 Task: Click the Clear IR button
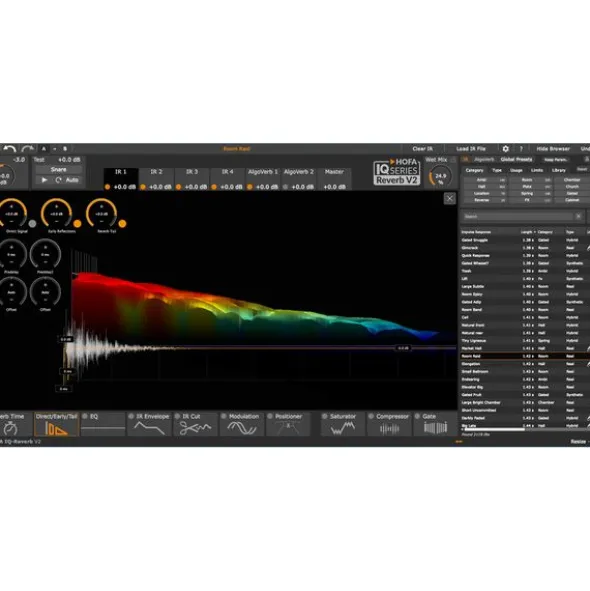423,149
